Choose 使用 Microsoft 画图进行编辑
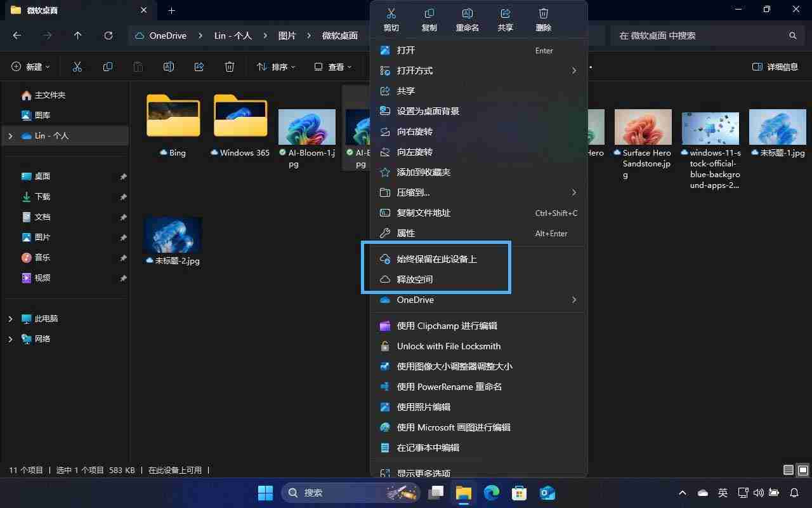812x508 pixels. point(454,427)
